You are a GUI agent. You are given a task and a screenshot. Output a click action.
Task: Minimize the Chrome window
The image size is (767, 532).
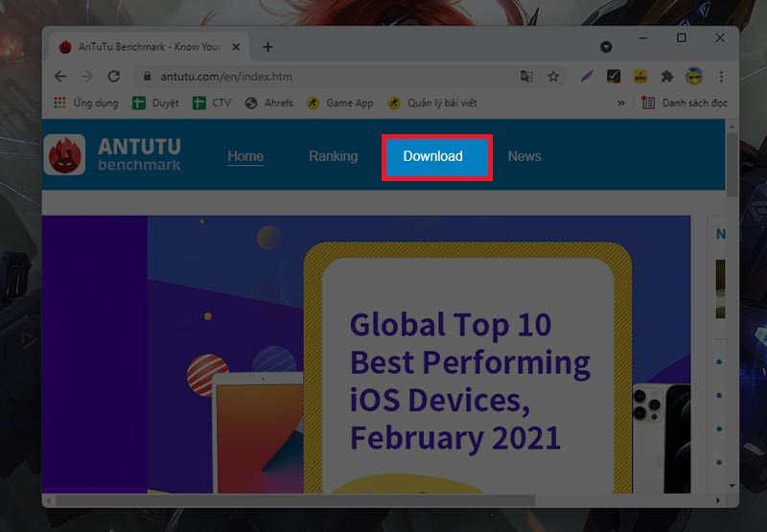pyautogui.click(x=643, y=37)
